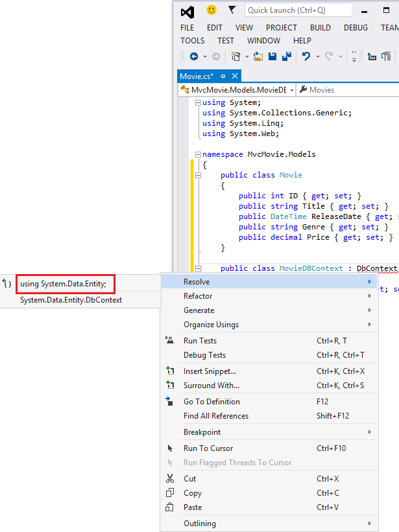399x532 pixels.
Task: Open the MvcMovie.Models.MovieDB type dropdown
Action: tap(237, 90)
